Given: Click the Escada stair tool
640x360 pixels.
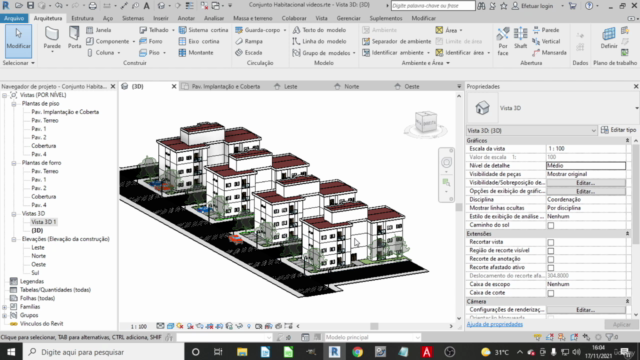Looking at the screenshot, I should [x=249, y=53].
